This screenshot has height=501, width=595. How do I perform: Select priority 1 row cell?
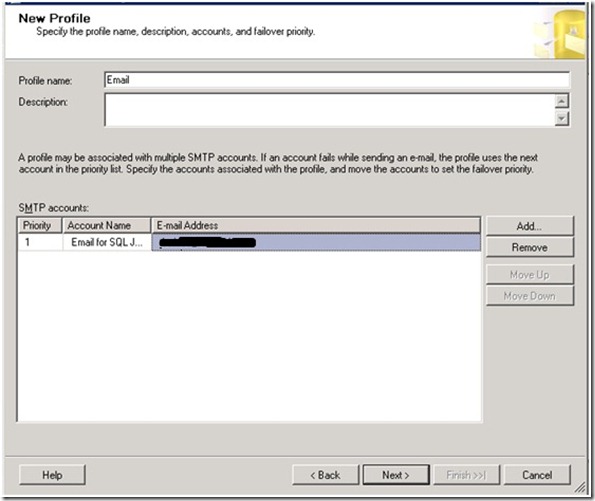click(x=40, y=242)
